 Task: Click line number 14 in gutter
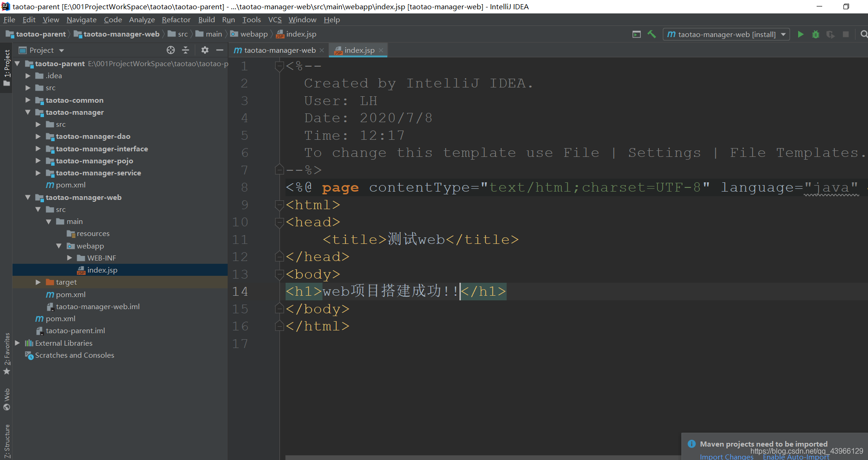(240, 292)
